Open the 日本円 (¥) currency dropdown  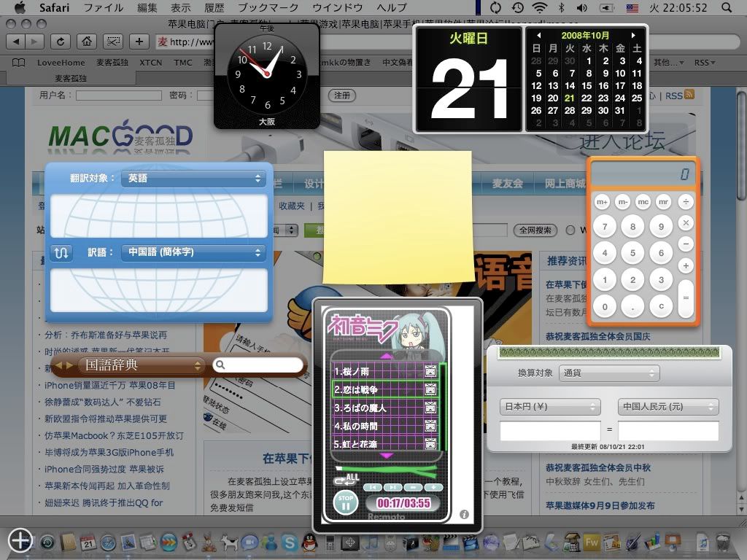[550, 407]
